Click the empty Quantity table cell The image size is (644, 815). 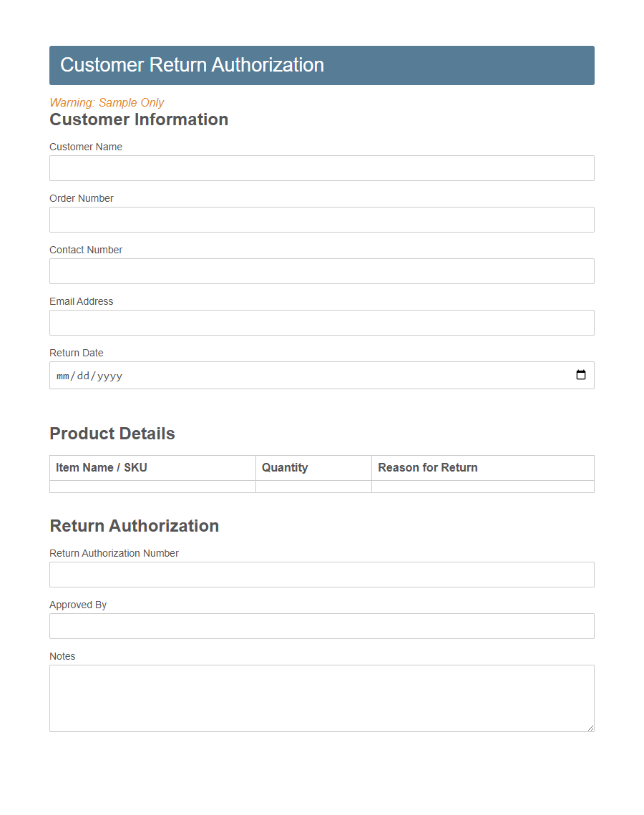click(313, 487)
